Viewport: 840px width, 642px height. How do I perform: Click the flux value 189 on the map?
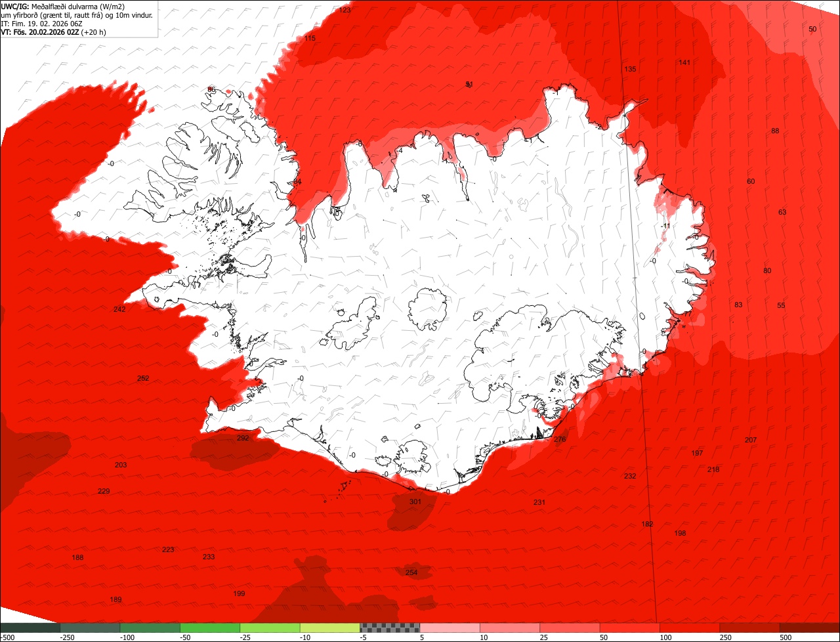pos(115,599)
